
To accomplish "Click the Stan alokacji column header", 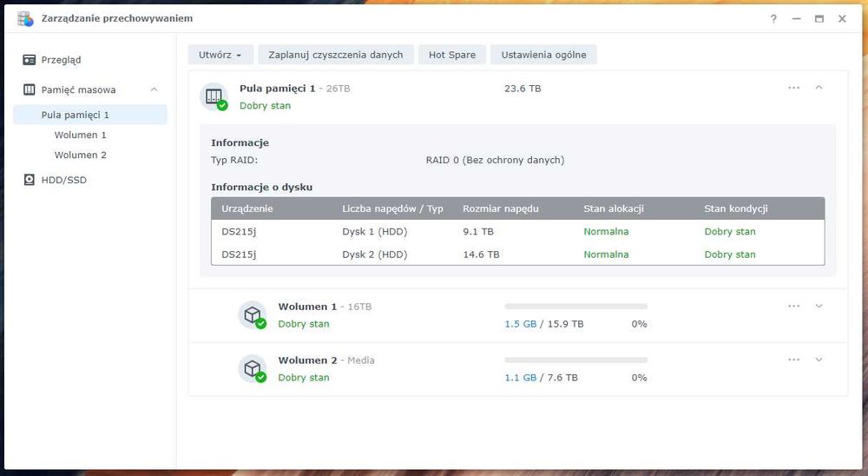I will pos(614,209).
